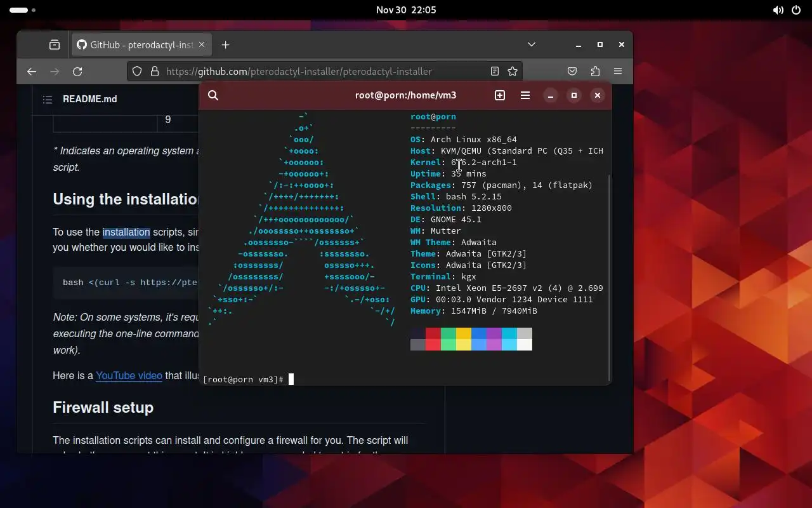
Task: Click the Kernel version line
Action: pos(464,163)
